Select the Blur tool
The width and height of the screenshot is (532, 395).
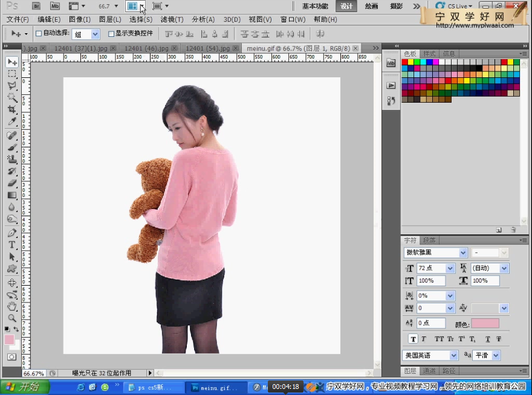click(x=12, y=207)
